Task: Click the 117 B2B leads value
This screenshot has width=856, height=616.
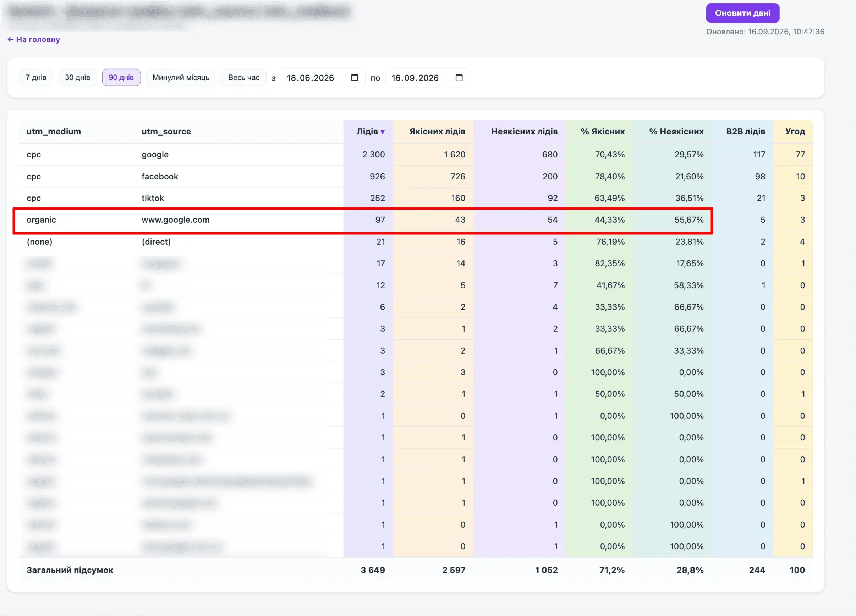Action: coord(759,154)
